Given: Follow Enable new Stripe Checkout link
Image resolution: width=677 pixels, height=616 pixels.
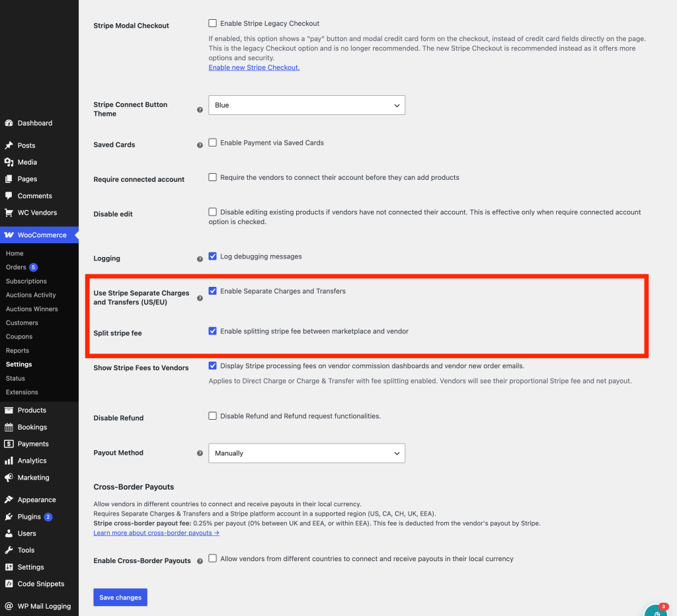Looking at the screenshot, I should point(254,67).
